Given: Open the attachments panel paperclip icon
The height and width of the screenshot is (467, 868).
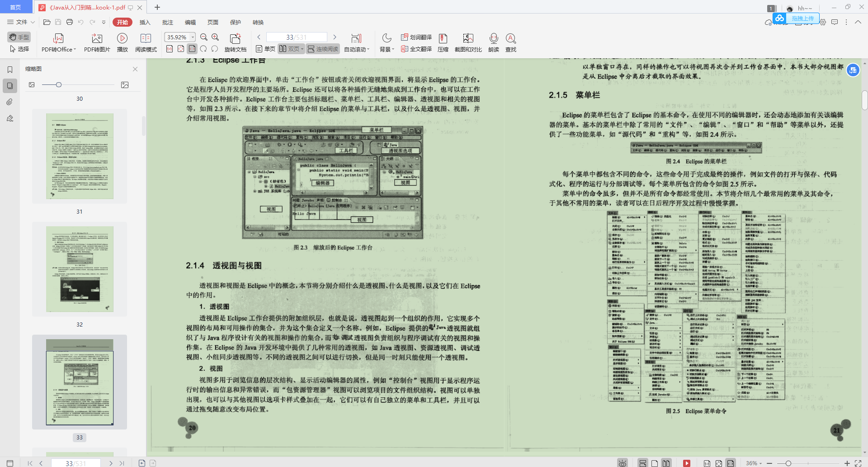Looking at the screenshot, I should 10,102.
